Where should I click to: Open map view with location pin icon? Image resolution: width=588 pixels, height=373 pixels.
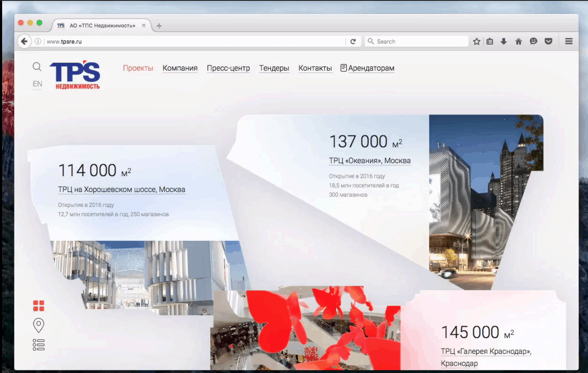coord(39,325)
